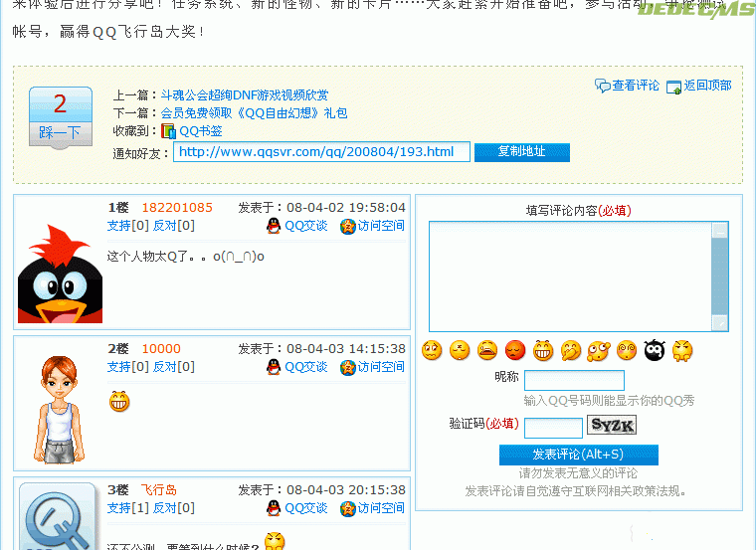Viewport: 756px width, 550px height.
Task: Insert the thinking hand-on-chin emoticon
Action: tap(571, 351)
